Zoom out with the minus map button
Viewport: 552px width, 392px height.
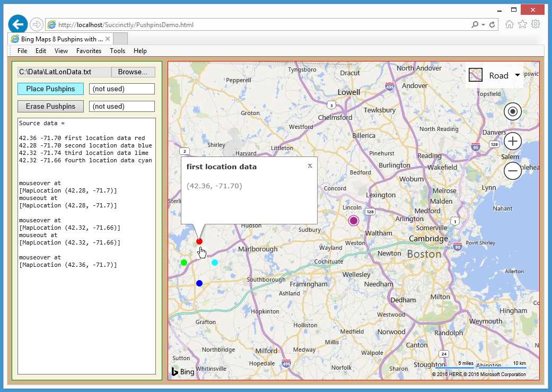click(513, 171)
